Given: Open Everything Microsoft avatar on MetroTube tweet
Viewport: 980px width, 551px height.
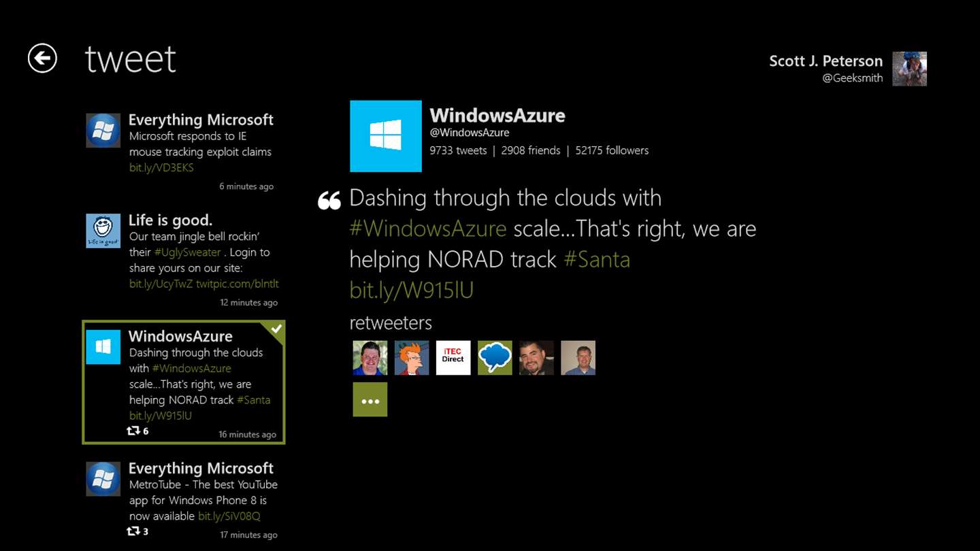Looking at the screenshot, I should pyautogui.click(x=103, y=479).
